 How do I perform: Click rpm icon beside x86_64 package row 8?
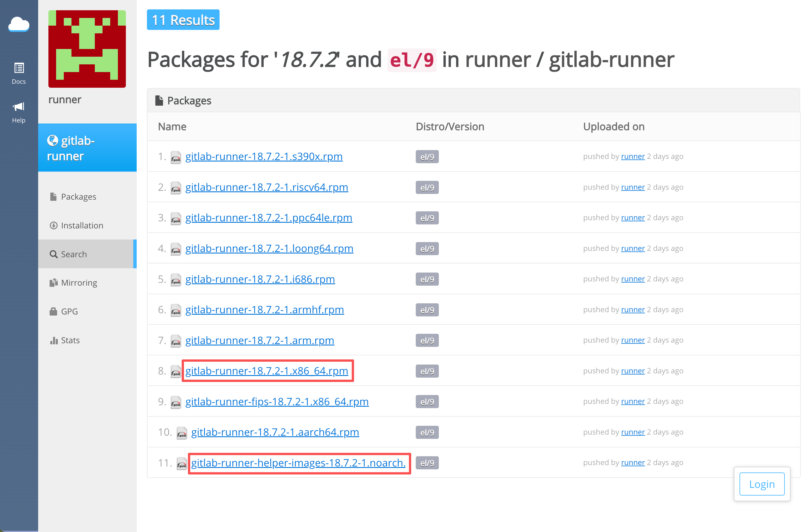176,371
